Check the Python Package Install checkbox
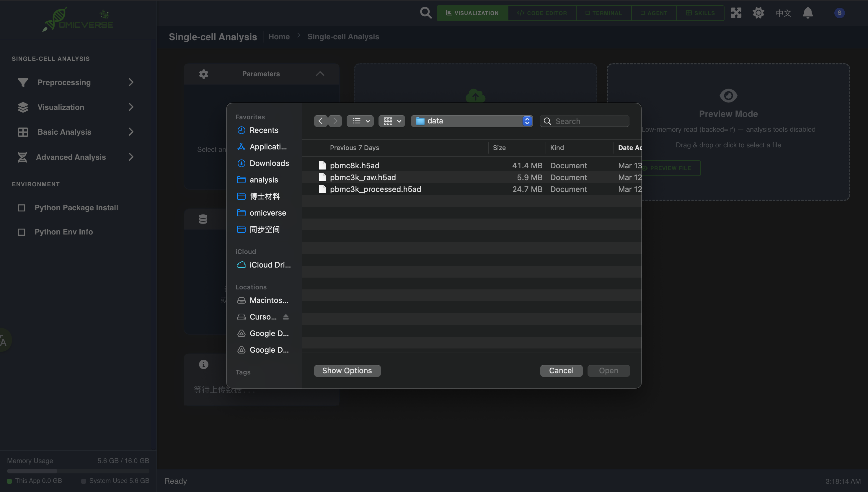This screenshot has height=492, width=868. pyautogui.click(x=22, y=208)
